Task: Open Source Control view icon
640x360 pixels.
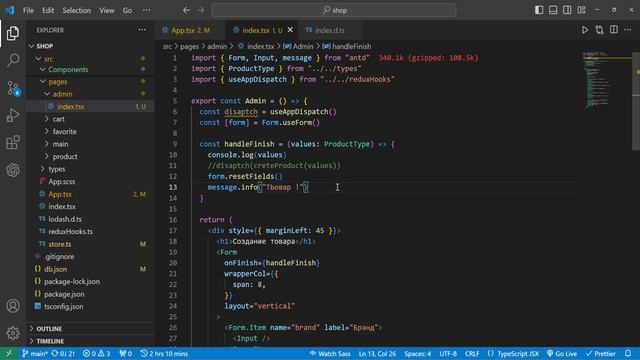Action: [x=13, y=88]
